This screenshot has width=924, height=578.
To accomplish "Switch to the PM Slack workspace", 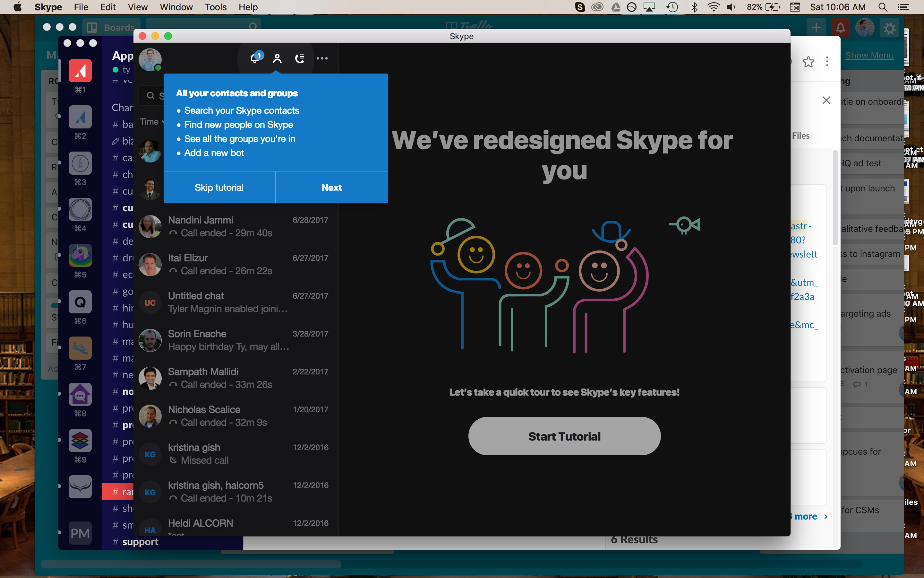I will (80, 533).
